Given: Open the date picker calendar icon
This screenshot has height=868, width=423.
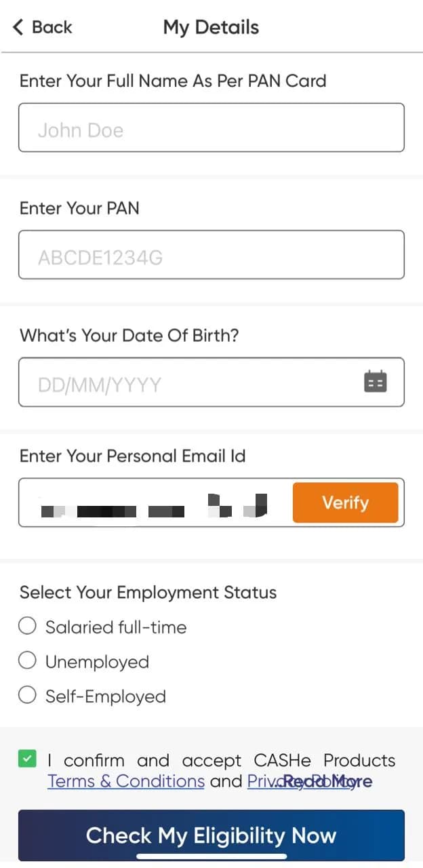Looking at the screenshot, I should pyautogui.click(x=376, y=382).
